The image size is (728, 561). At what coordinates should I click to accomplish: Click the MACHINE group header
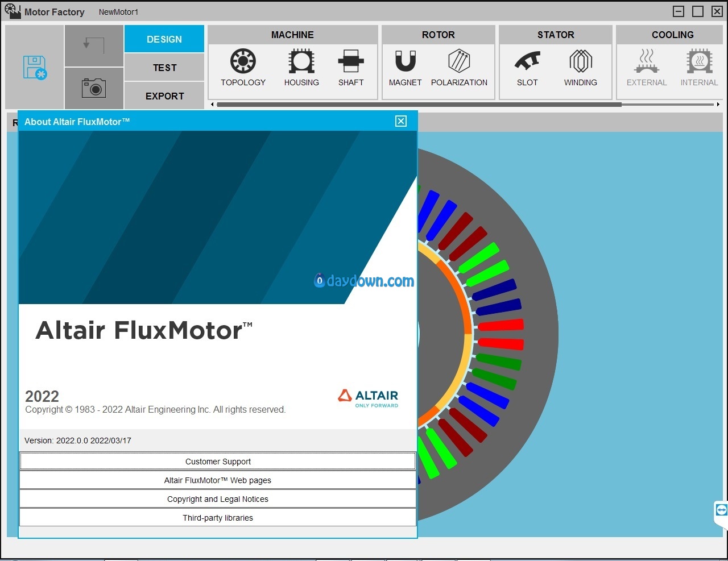[x=292, y=35]
